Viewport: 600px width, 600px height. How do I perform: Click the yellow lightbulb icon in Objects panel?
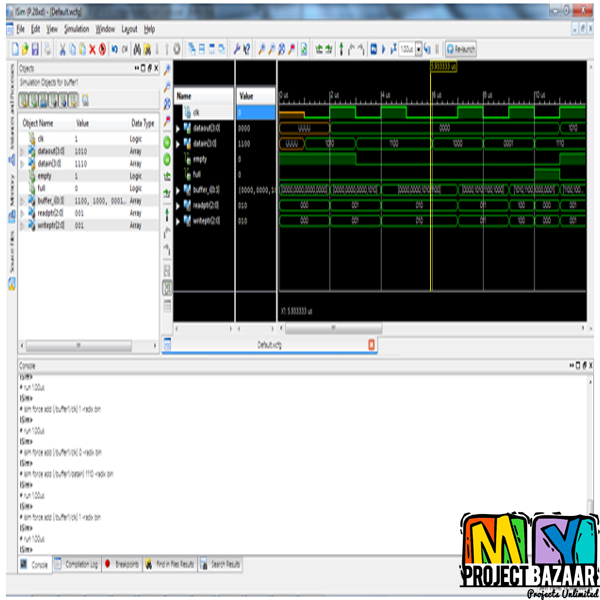click(x=85, y=100)
